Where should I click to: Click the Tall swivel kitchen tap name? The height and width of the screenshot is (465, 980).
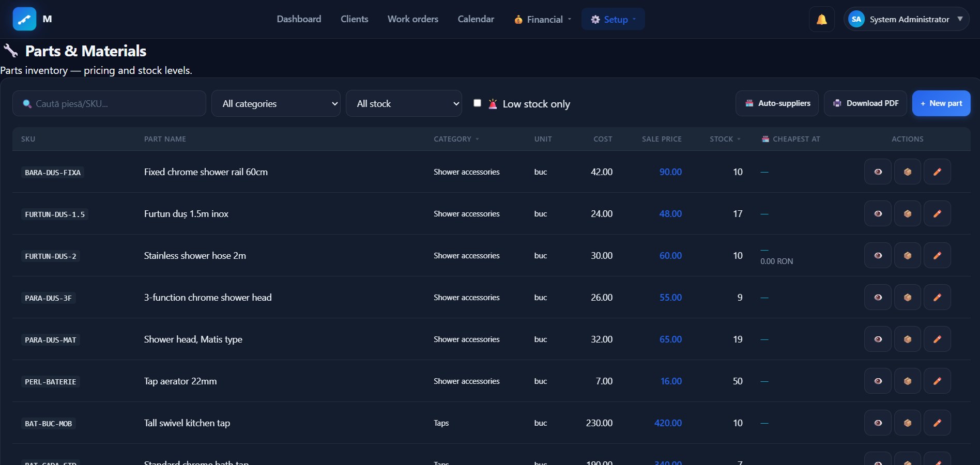tap(187, 423)
